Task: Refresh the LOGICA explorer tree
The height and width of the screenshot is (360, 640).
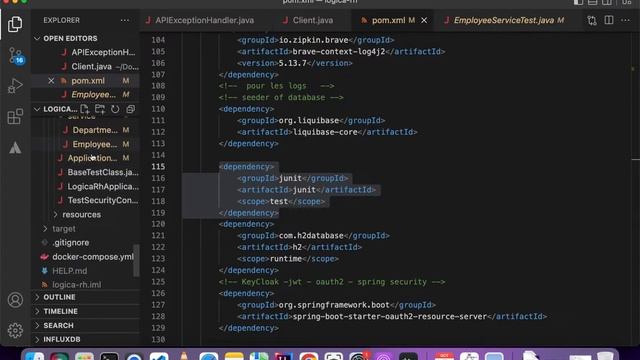Action: click(x=115, y=109)
